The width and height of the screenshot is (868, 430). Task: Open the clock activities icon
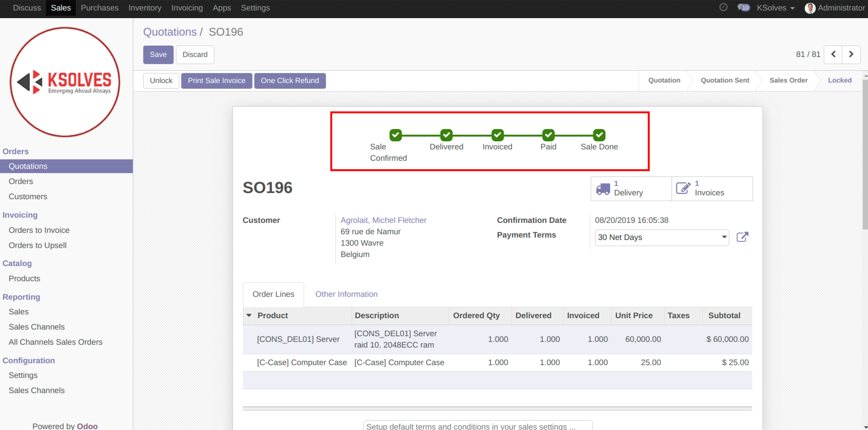723,8
